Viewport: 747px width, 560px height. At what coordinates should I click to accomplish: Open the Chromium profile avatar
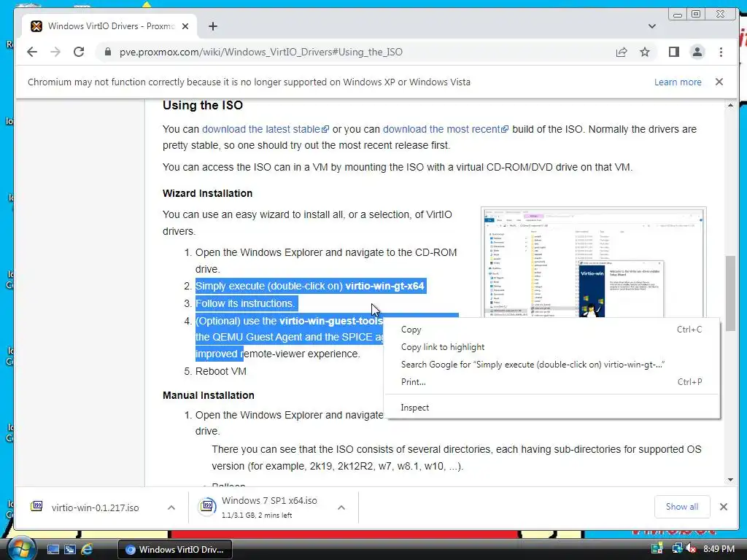697,52
